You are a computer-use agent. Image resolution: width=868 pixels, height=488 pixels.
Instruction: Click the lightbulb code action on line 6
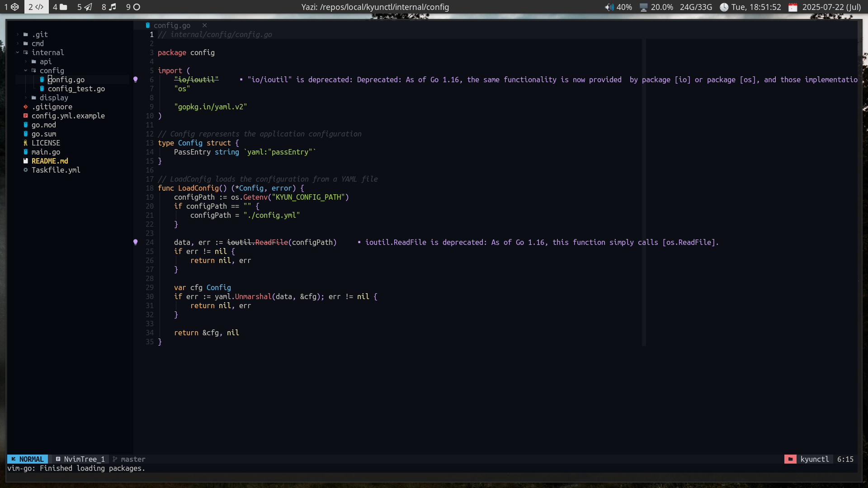(135, 80)
